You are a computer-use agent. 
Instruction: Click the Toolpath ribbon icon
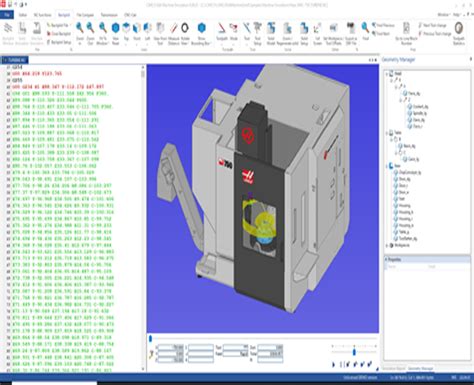[222, 31]
